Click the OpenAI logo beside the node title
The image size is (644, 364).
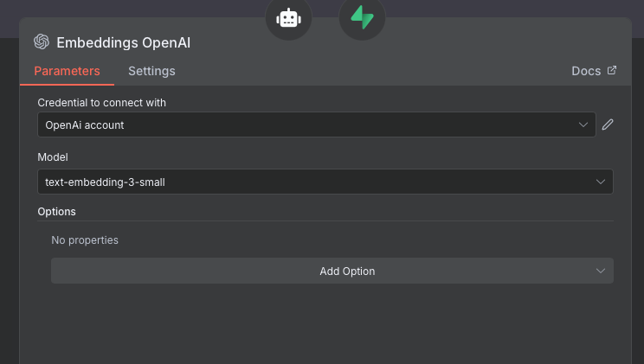click(x=42, y=42)
